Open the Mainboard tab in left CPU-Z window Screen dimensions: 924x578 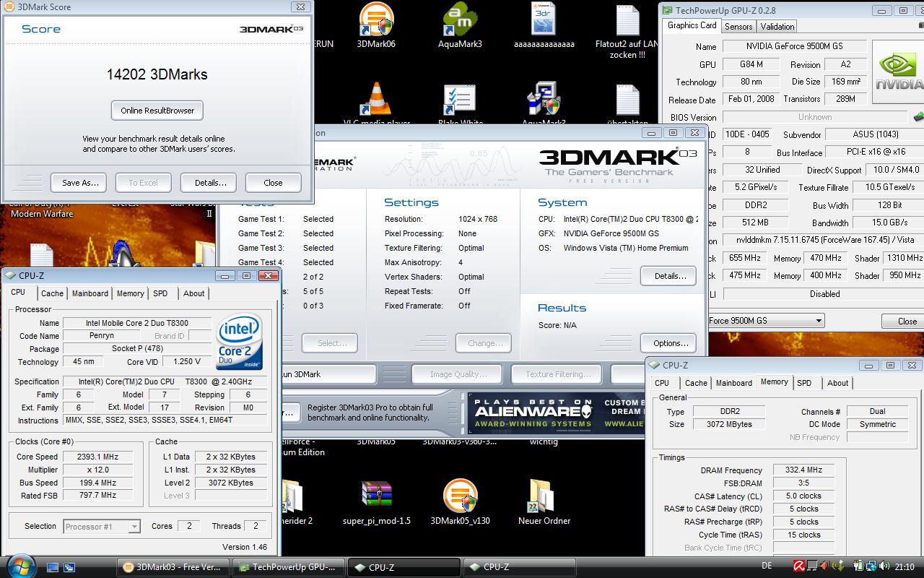click(x=90, y=293)
